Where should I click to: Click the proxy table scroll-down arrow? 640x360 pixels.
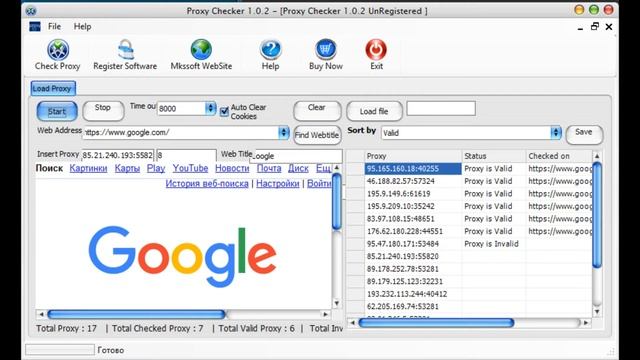coord(597,312)
